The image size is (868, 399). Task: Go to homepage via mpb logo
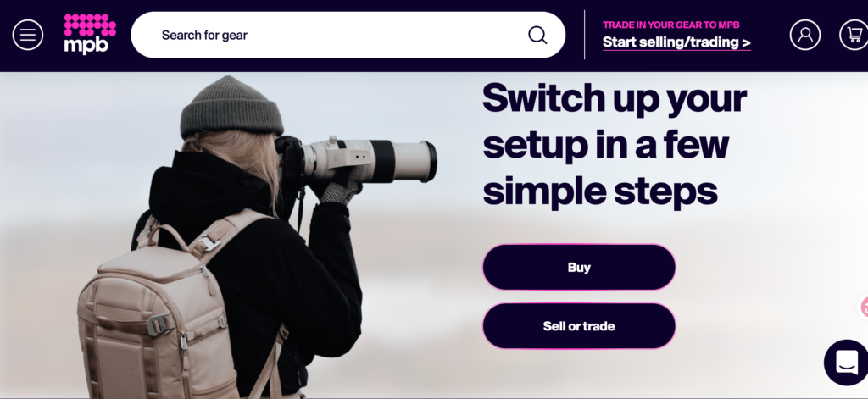click(90, 34)
